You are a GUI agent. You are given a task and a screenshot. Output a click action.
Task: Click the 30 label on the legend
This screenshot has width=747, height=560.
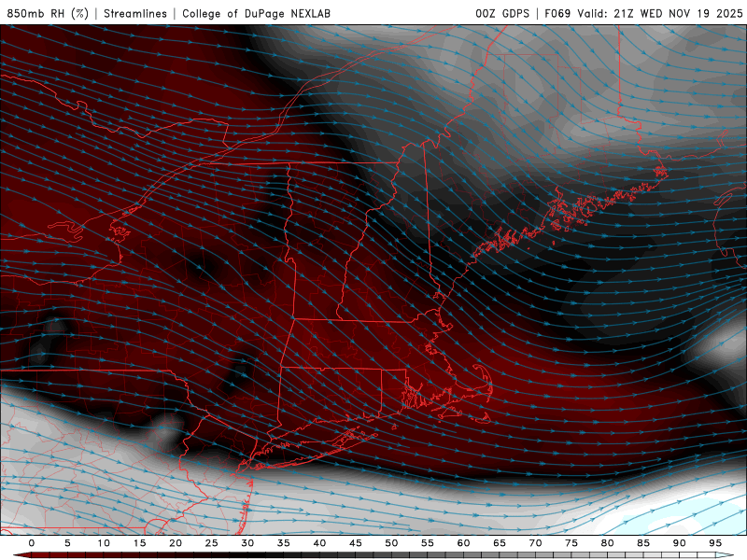[x=247, y=543]
